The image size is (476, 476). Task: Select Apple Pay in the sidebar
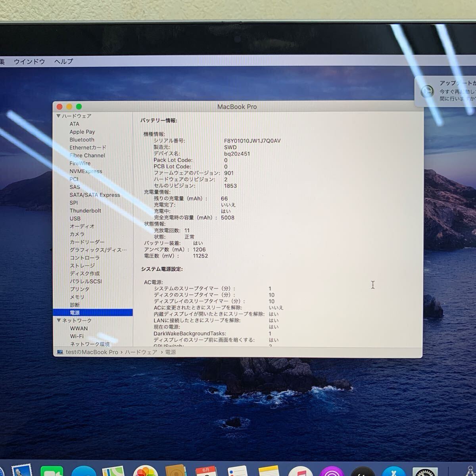tap(82, 132)
